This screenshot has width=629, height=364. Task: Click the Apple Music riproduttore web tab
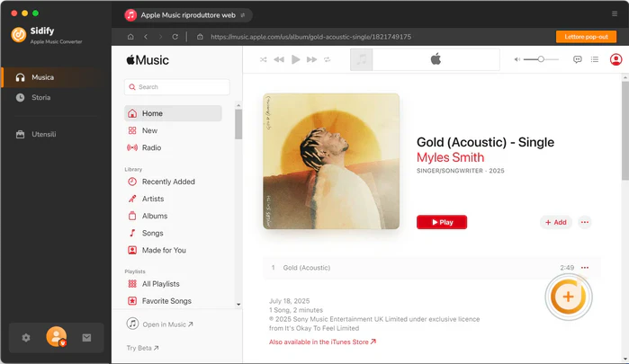[x=188, y=15]
